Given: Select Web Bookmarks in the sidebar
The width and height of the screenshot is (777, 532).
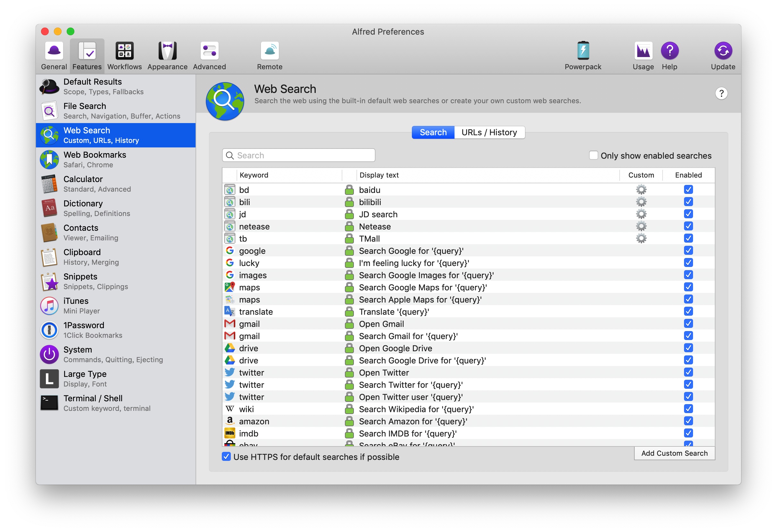Looking at the screenshot, I should click(116, 160).
